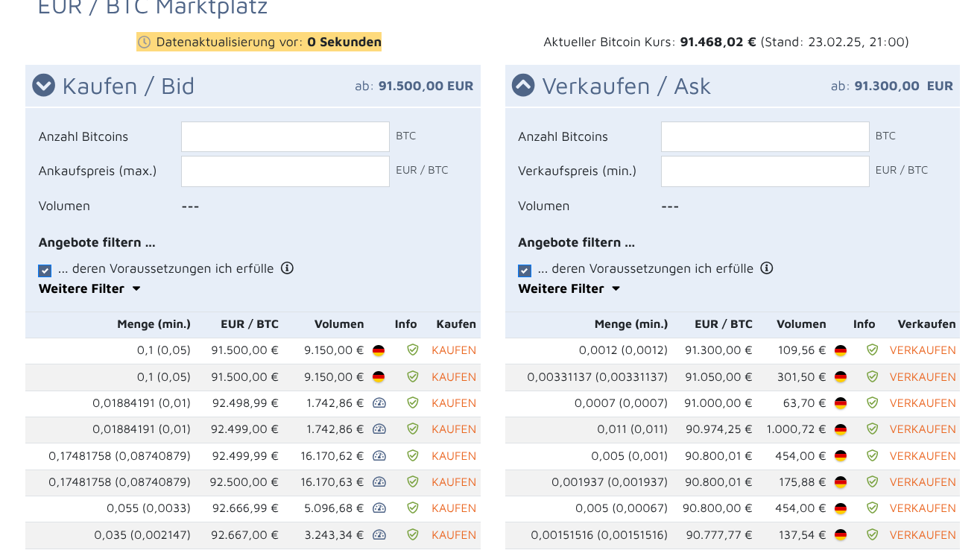This screenshot has height=553, width=980.
Task: Click the Verkaufspreis (min.) input field
Action: coord(765,171)
